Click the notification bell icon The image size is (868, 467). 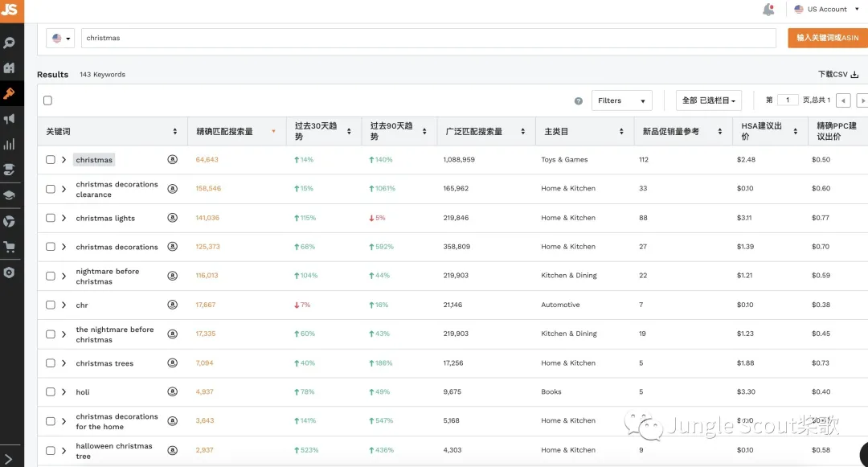[768, 10]
